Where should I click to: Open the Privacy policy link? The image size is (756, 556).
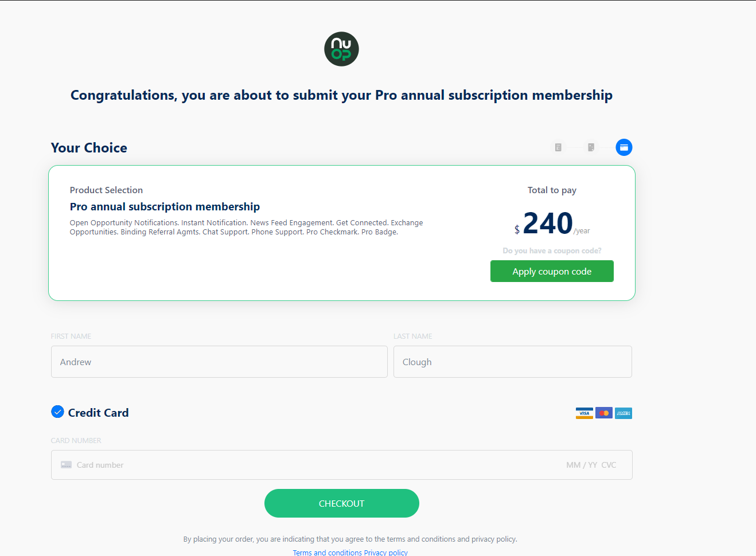pyautogui.click(x=386, y=553)
